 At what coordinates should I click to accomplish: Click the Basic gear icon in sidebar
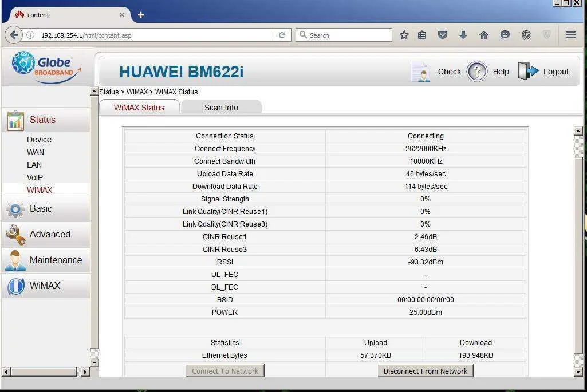pyautogui.click(x=15, y=209)
